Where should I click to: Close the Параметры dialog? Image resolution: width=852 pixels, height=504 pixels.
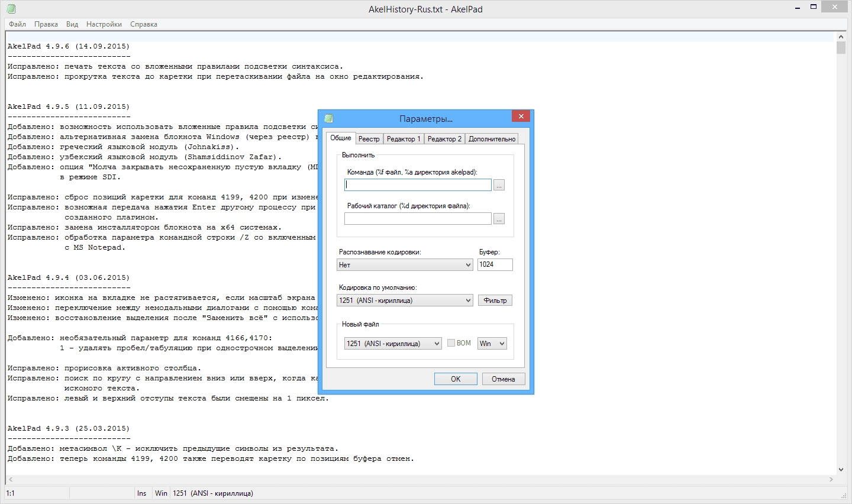pos(521,117)
